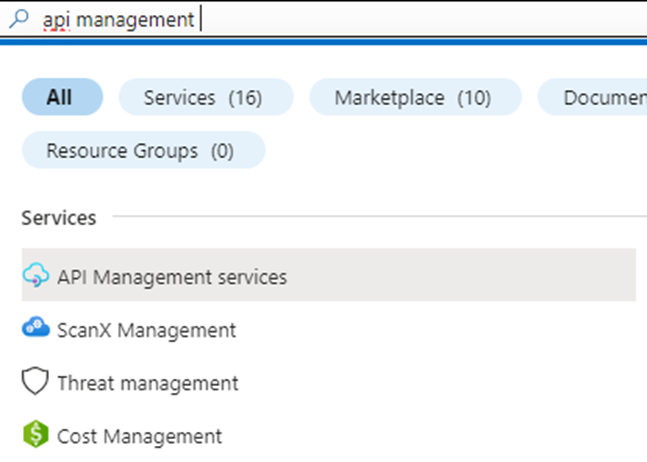
Task: Click the Threat management shield icon
Action: pyautogui.click(x=35, y=382)
